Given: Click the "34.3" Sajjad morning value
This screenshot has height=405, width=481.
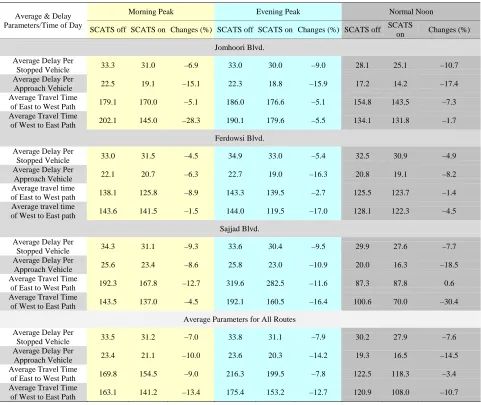Looking at the screenshot, I should [x=108, y=247].
